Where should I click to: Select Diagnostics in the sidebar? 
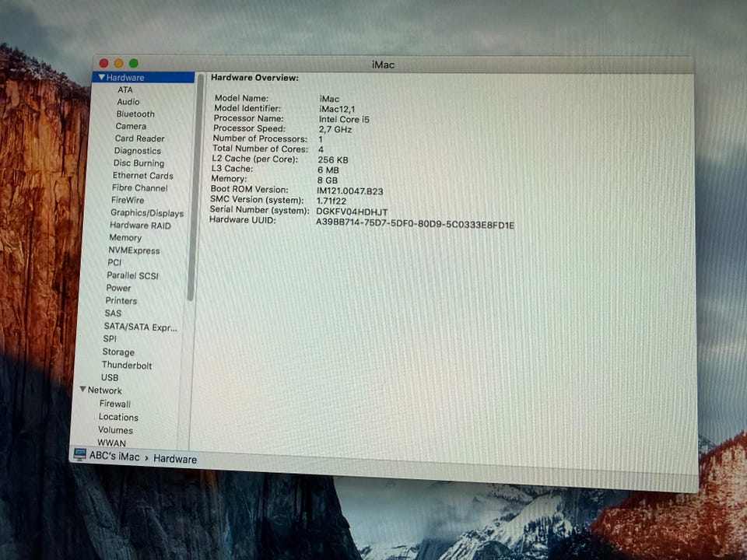coord(137,151)
